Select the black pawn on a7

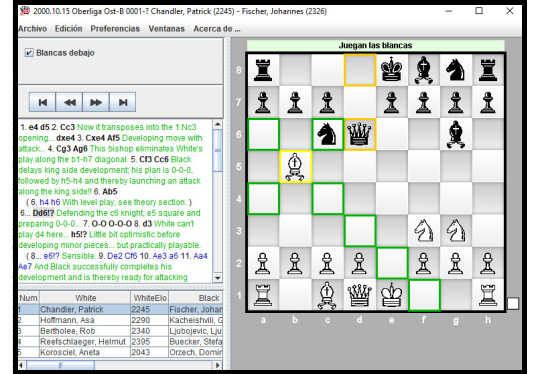[263, 102]
